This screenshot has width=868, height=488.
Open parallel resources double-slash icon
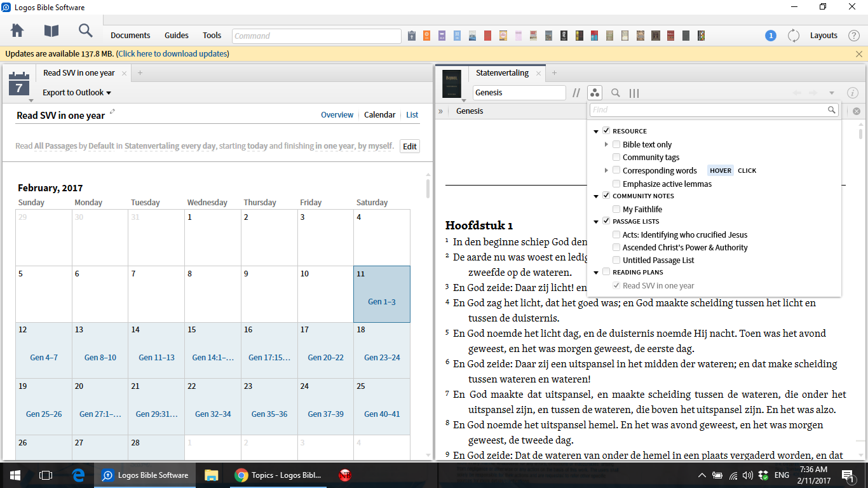(576, 93)
